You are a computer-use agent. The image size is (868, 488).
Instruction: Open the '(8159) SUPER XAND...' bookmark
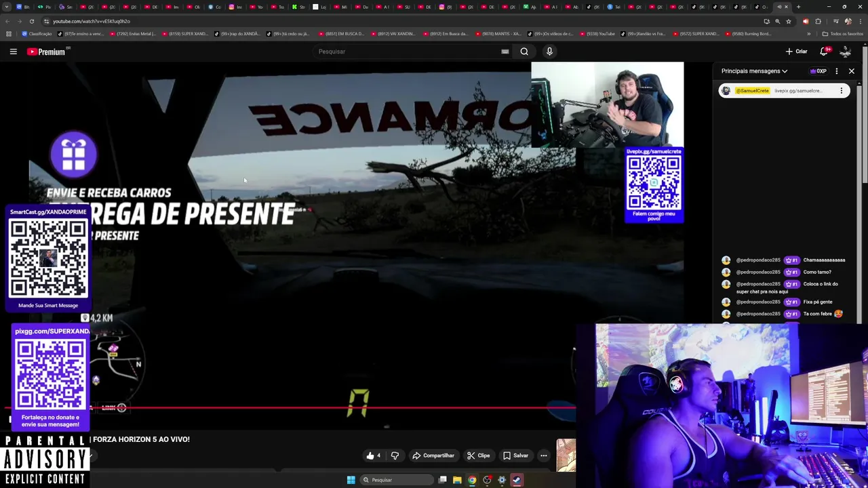click(185, 34)
